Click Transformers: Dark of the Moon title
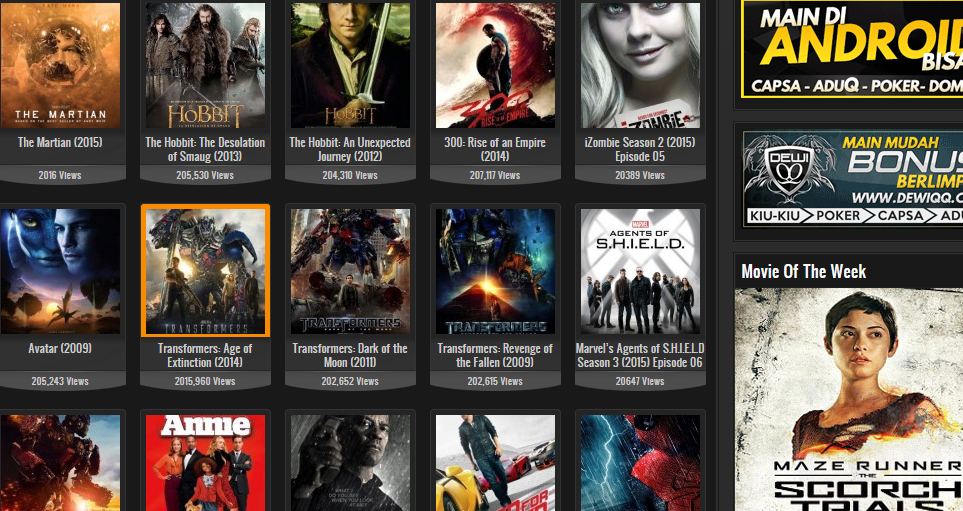 click(350, 356)
